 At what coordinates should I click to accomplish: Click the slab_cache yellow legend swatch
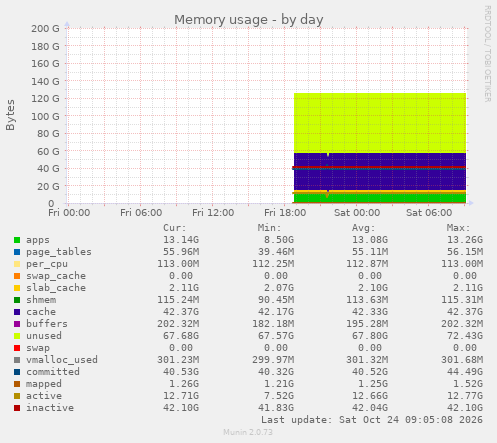pyautogui.click(x=17, y=288)
